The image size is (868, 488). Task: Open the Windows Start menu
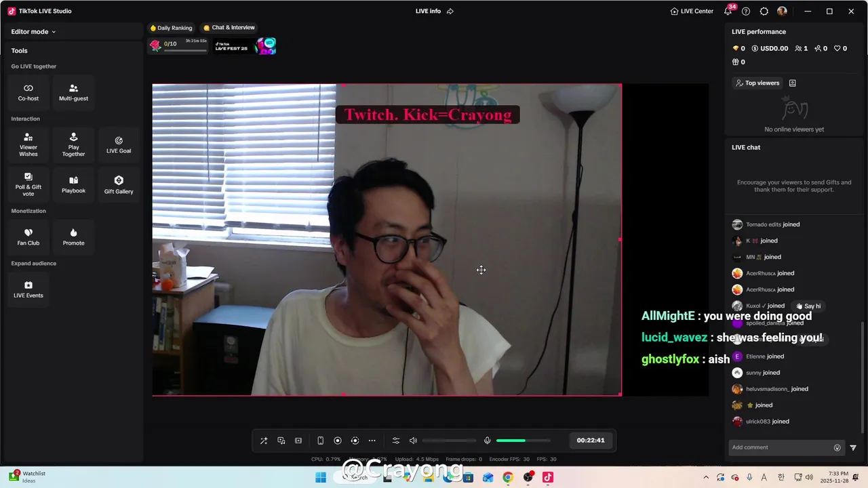321,477
